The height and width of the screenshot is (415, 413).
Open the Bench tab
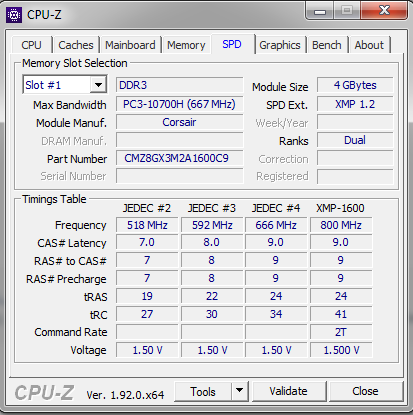327,45
